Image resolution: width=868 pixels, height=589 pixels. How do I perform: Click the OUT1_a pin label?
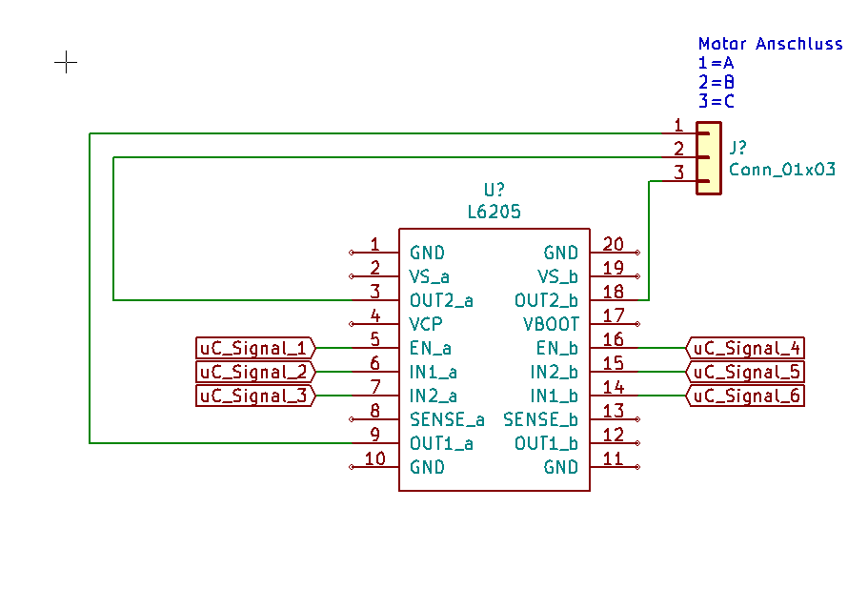pos(441,443)
